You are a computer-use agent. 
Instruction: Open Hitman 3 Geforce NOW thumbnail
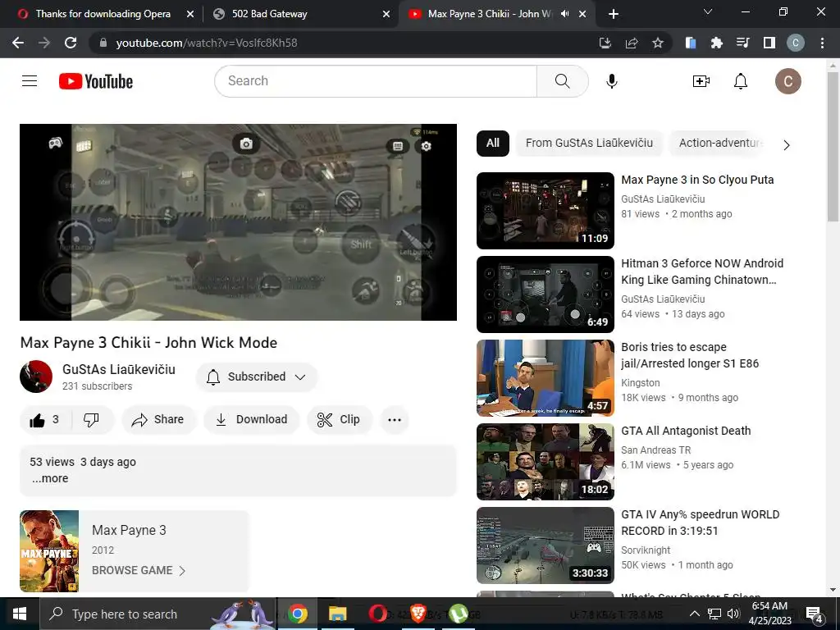[546, 294]
